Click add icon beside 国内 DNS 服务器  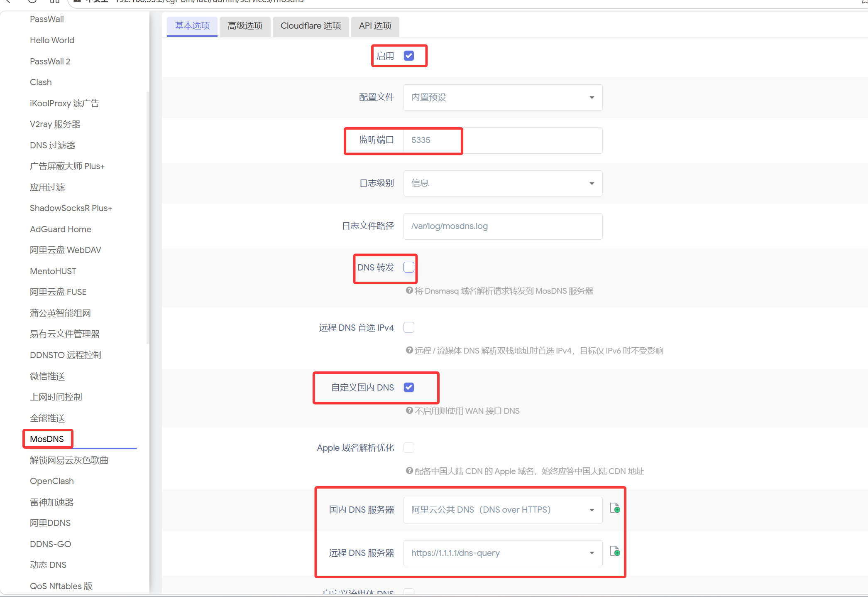click(615, 508)
